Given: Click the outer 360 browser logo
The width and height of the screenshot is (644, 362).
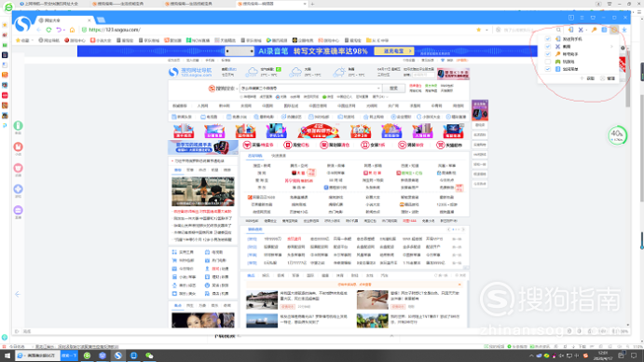Looking at the screenshot, I should tap(8, 7).
